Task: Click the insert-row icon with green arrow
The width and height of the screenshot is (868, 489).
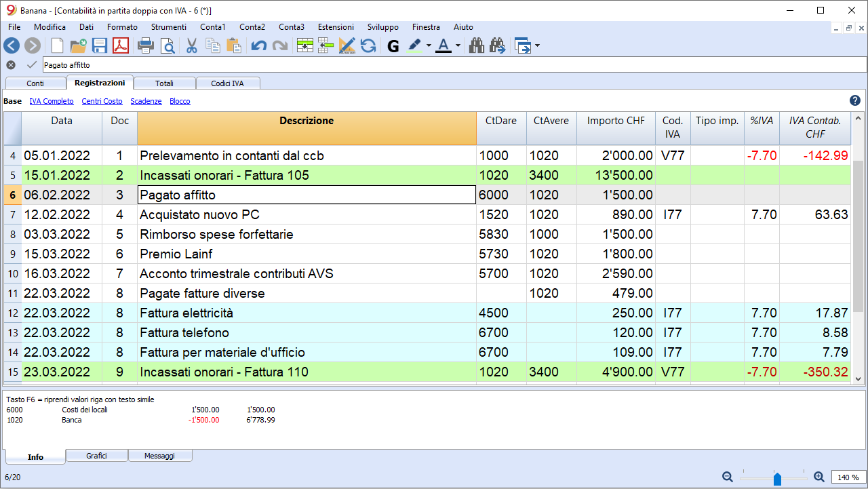Action: [x=326, y=45]
